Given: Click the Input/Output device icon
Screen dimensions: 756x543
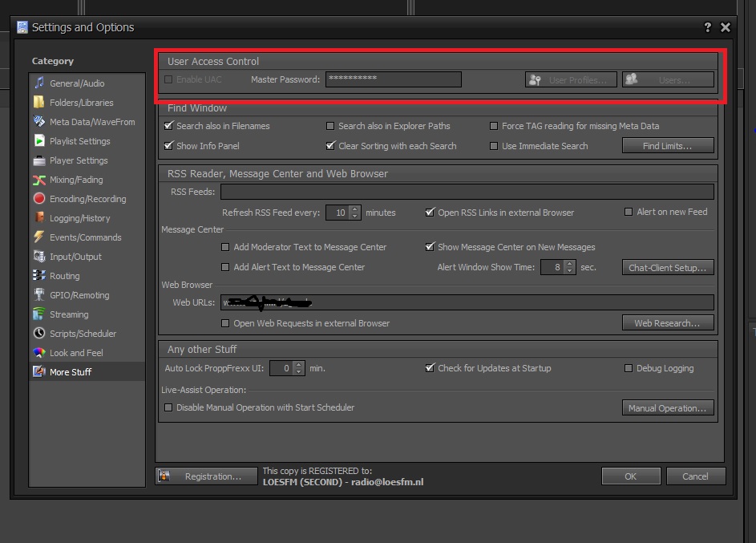Looking at the screenshot, I should click(39, 257).
